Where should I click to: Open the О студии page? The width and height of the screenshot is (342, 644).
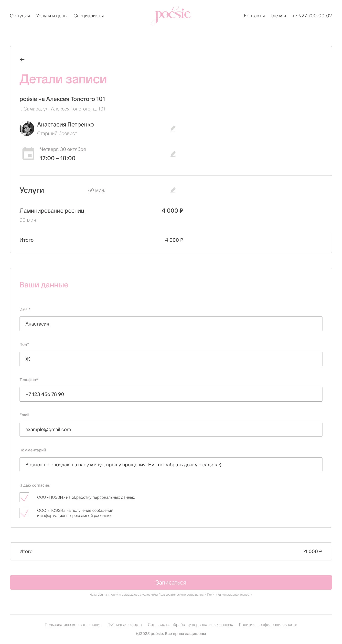[x=20, y=16]
